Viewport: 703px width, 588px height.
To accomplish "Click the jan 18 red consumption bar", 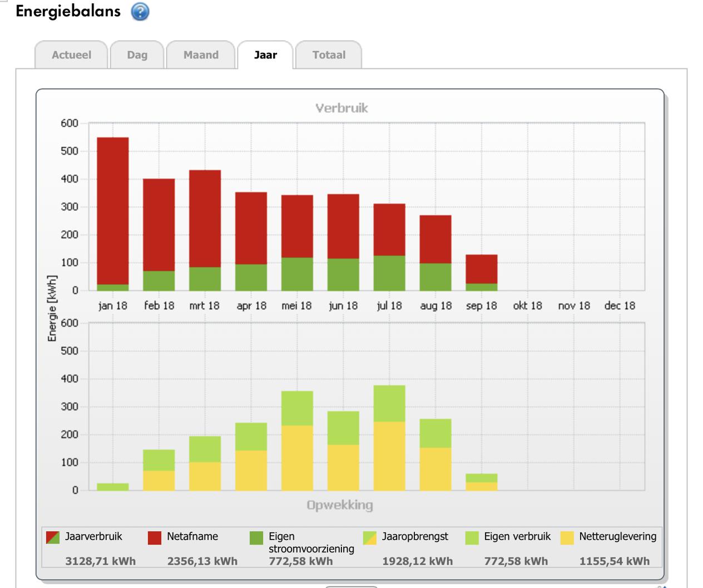I will (x=113, y=210).
